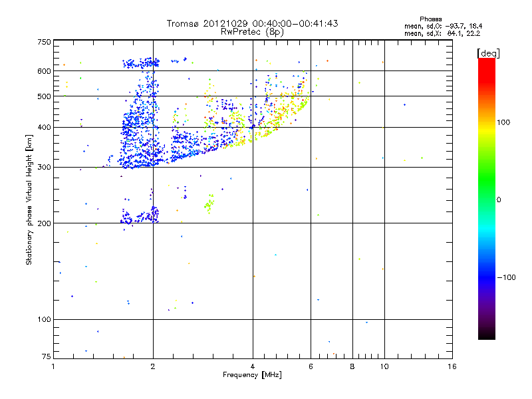Click the y-axis tick '100'
The image size is (532, 399).
(44, 319)
